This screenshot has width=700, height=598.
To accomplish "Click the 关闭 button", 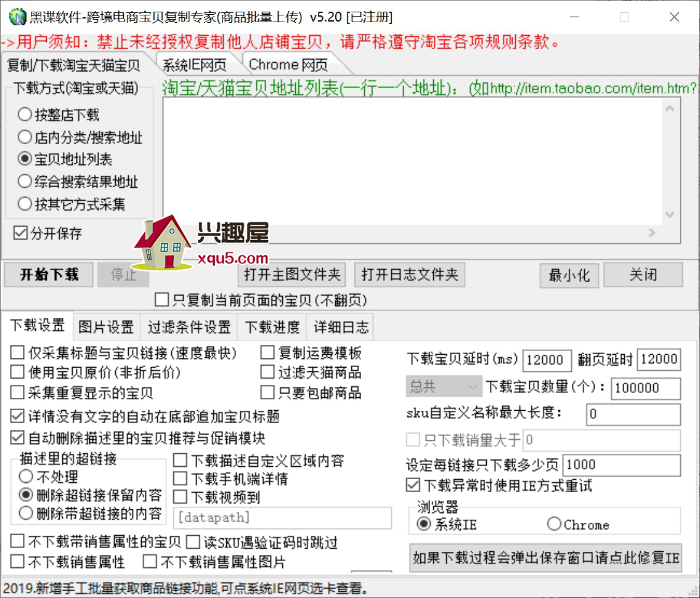I will tap(643, 275).
